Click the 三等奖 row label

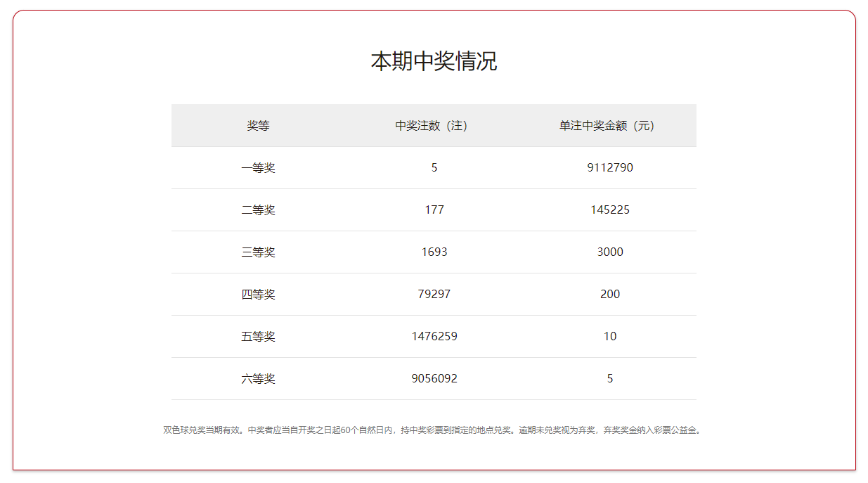pyautogui.click(x=258, y=252)
